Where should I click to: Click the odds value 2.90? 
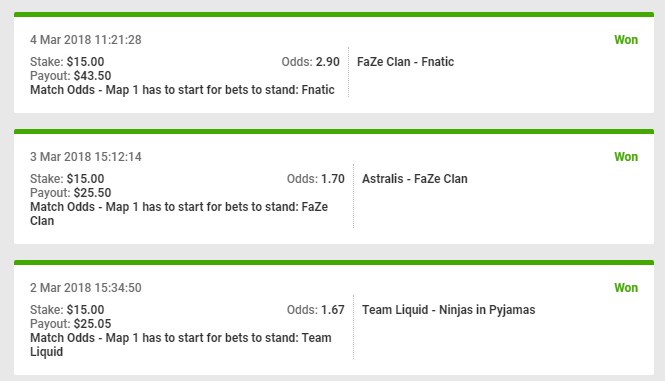coord(328,62)
